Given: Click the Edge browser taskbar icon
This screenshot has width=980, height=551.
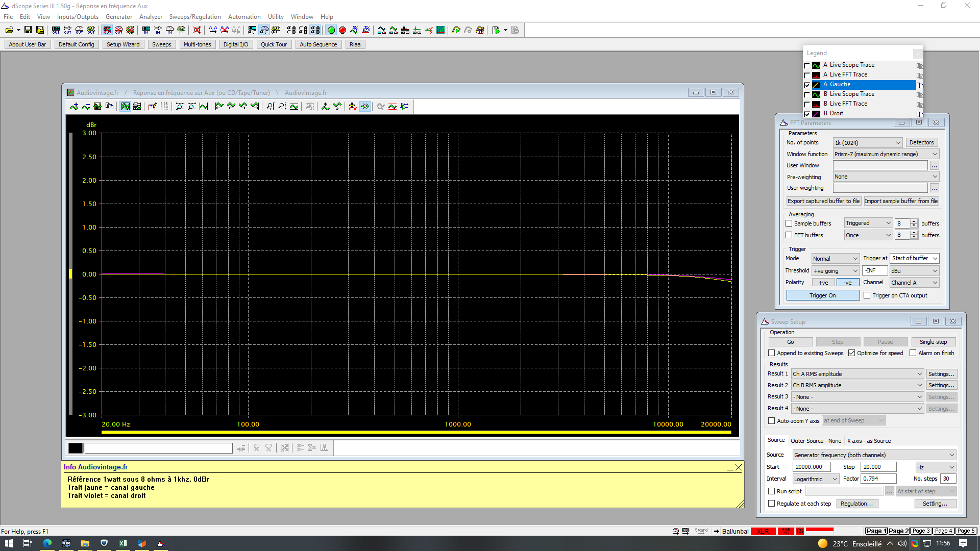Looking at the screenshot, I should 47,543.
